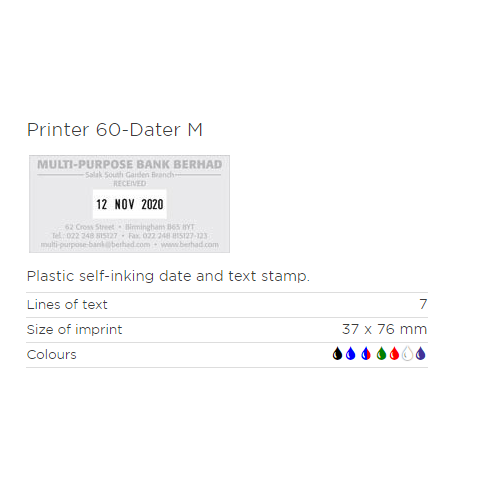
Task: Select the Size of imprint label
Action: [x=74, y=330]
